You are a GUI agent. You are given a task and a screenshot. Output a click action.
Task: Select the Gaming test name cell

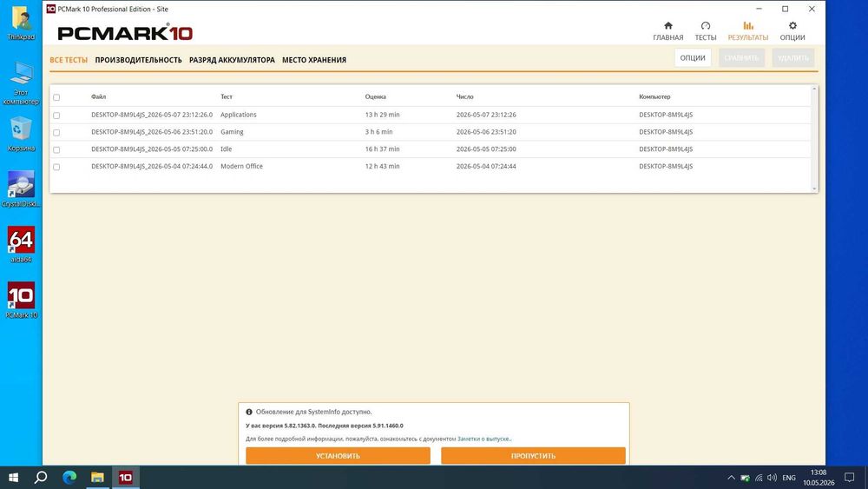pyautogui.click(x=232, y=132)
